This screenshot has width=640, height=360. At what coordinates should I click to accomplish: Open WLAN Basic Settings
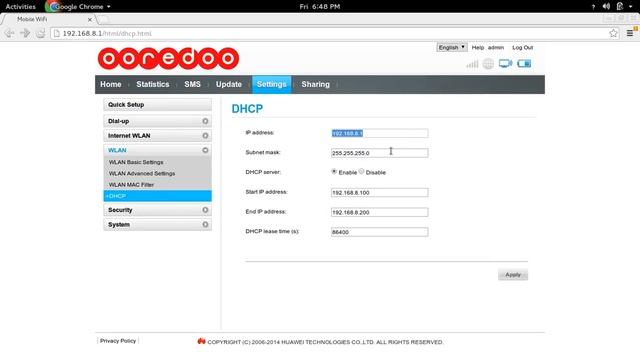click(x=136, y=162)
